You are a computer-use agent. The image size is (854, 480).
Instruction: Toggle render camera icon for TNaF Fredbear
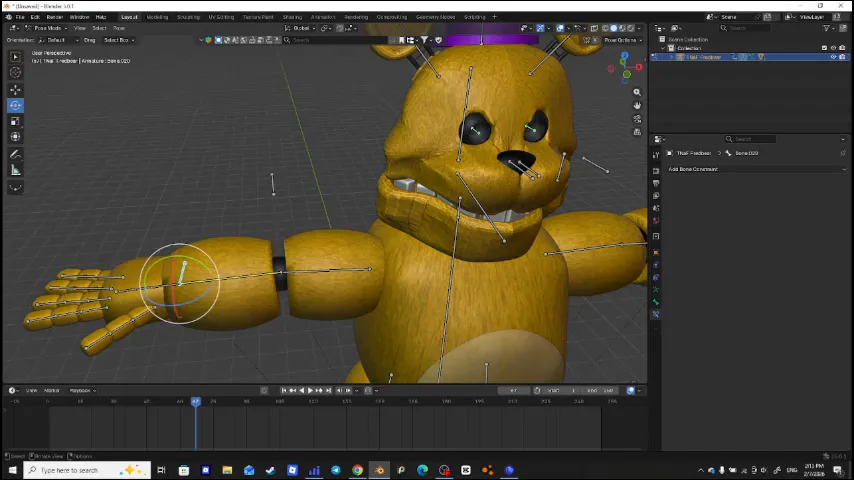tap(842, 57)
